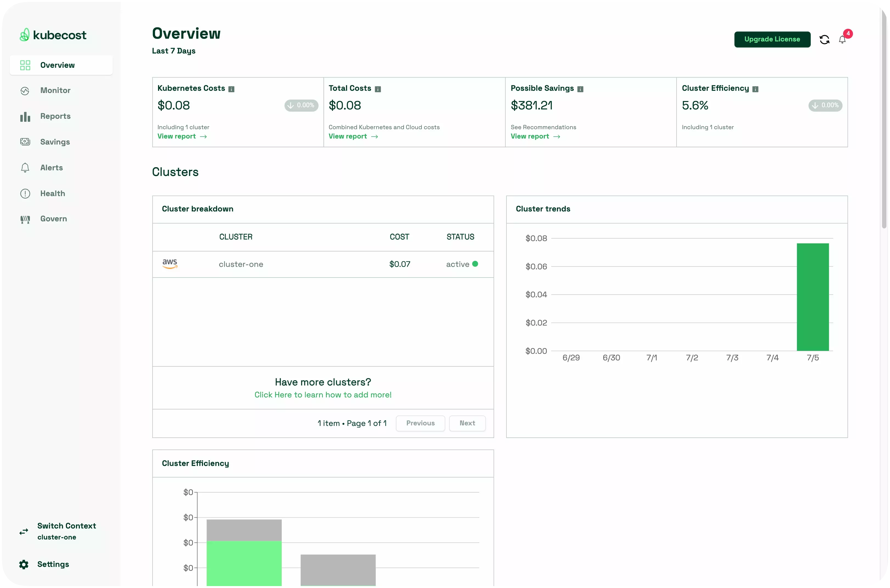Click Here to learn how to add clusters
890x588 pixels.
pyautogui.click(x=323, y=394)
